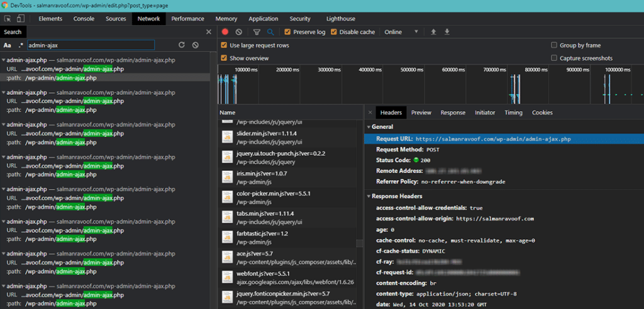Click the admin-ajax search input field
The width and height of the screenshot is (644, 309).
pyautogui.click(x=91, y=45)
